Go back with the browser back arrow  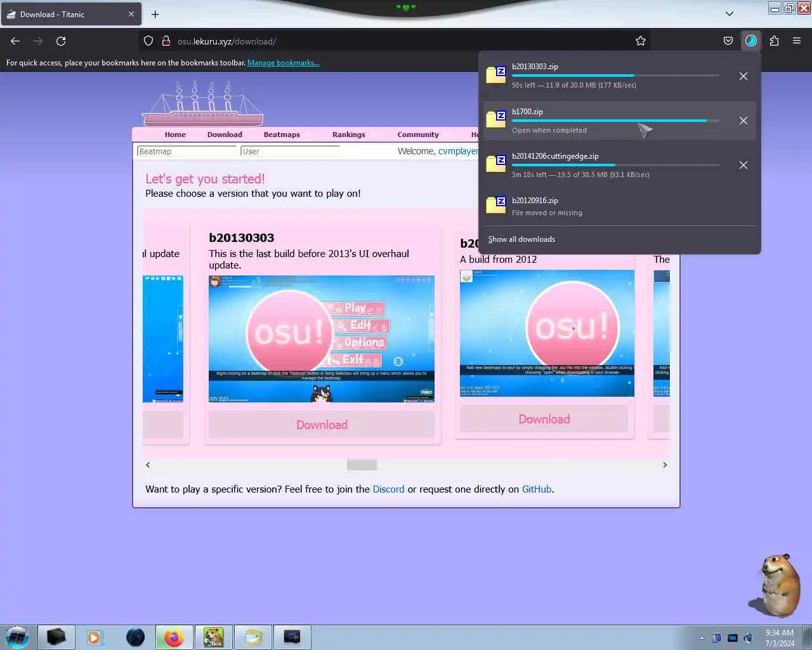click(x=15, y=41)
